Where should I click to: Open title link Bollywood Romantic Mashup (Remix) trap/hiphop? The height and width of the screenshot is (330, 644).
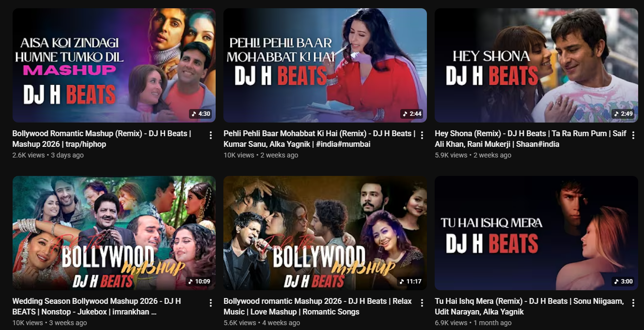pos(102,139)
